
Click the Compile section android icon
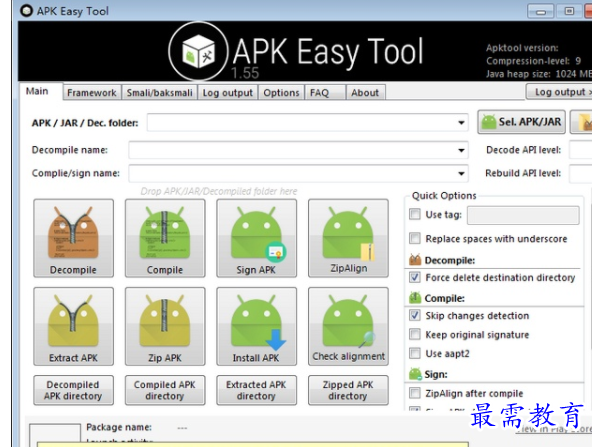[x=415, y=298]
